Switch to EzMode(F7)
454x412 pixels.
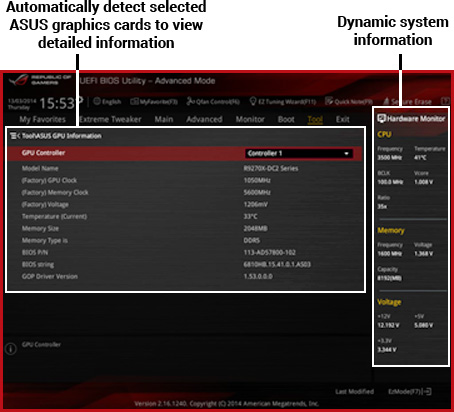[410, 391]
